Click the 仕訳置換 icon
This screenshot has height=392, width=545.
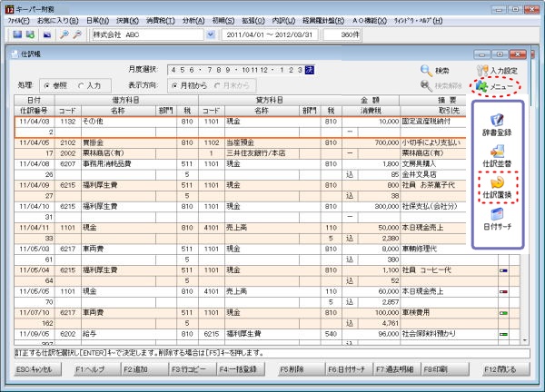point(497,182)
